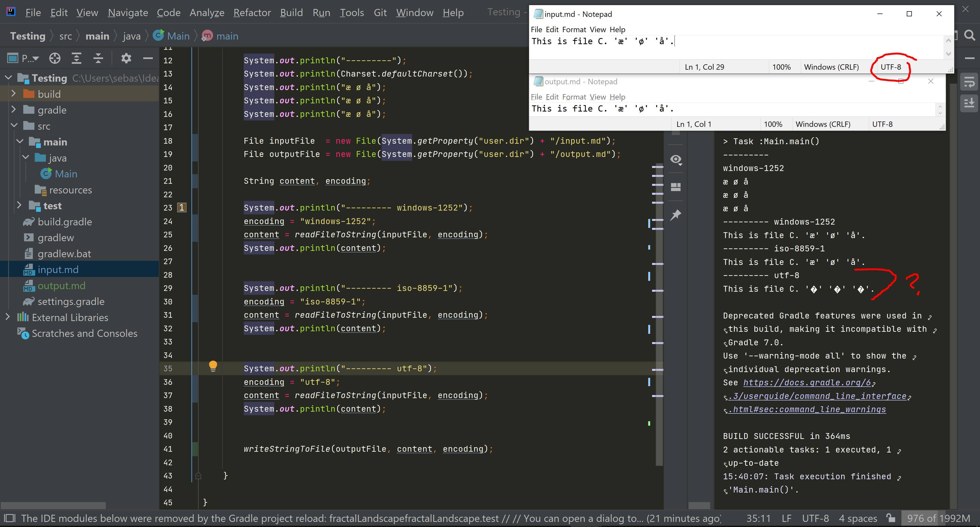
Task: Open Format menu in input.md Notepad
Action: click(x=574, y=29)
